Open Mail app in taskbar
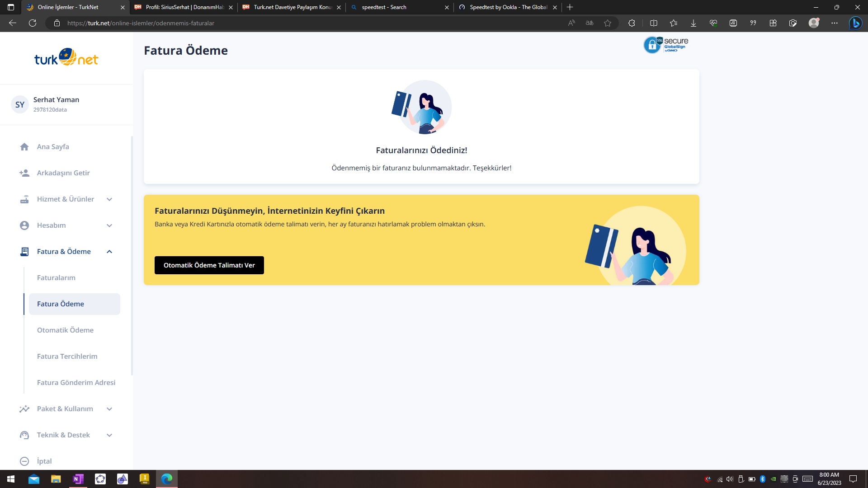The height and width of the screenshot is (488, 868). [34, 479]
